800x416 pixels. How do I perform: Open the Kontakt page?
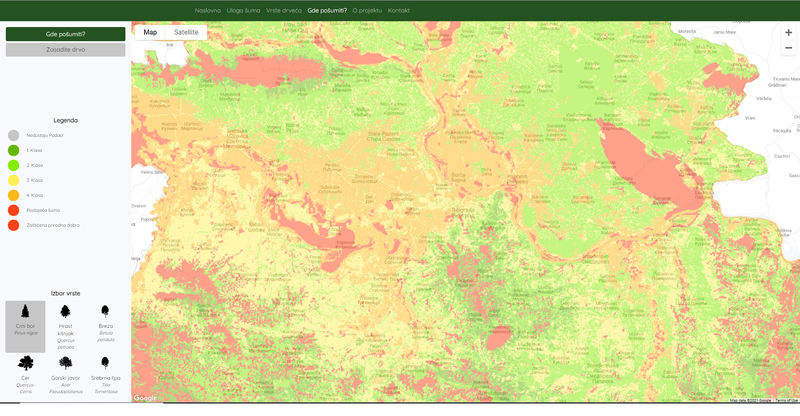point(399,10)
